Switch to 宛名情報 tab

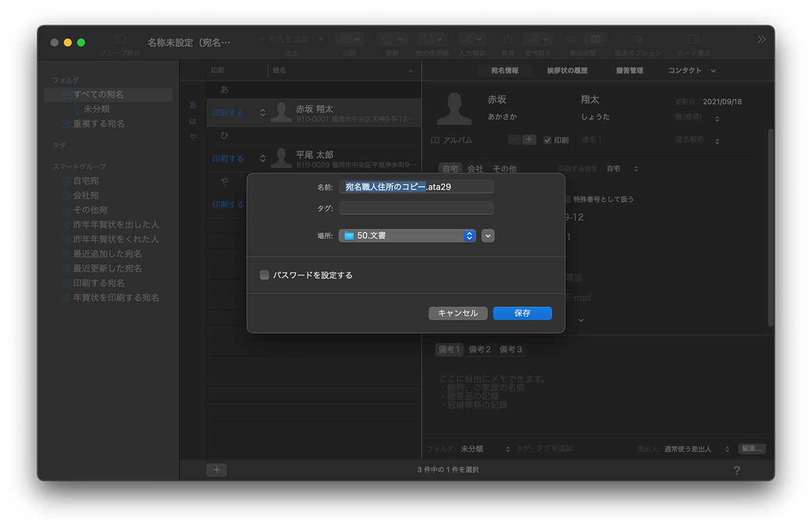click(x=505, y=70)
